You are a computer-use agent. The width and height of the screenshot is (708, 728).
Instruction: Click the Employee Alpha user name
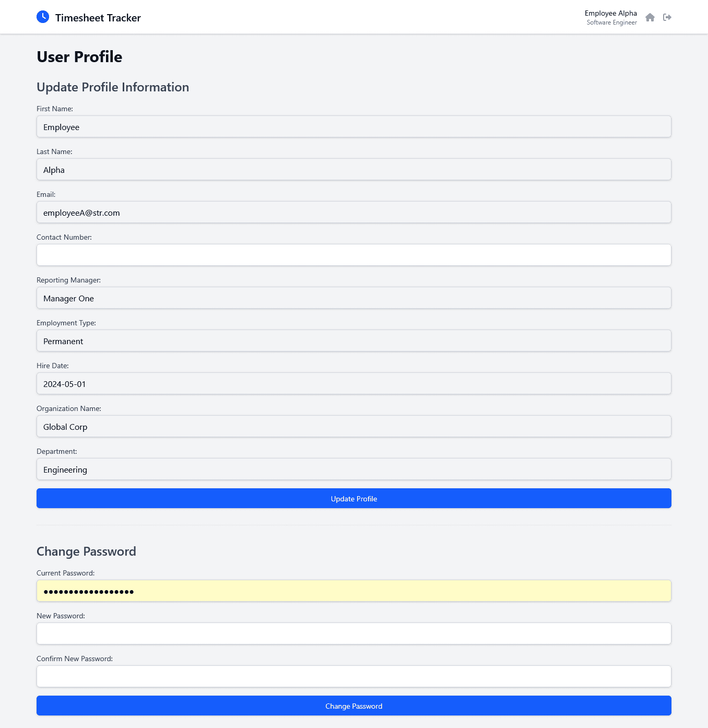click(x=610, y=13)
